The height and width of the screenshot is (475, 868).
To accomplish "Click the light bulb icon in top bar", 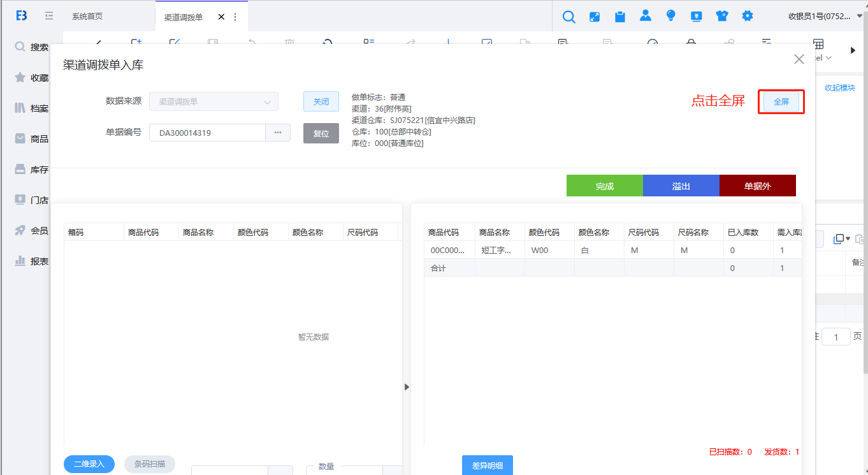I will click(x=670, y=16).
